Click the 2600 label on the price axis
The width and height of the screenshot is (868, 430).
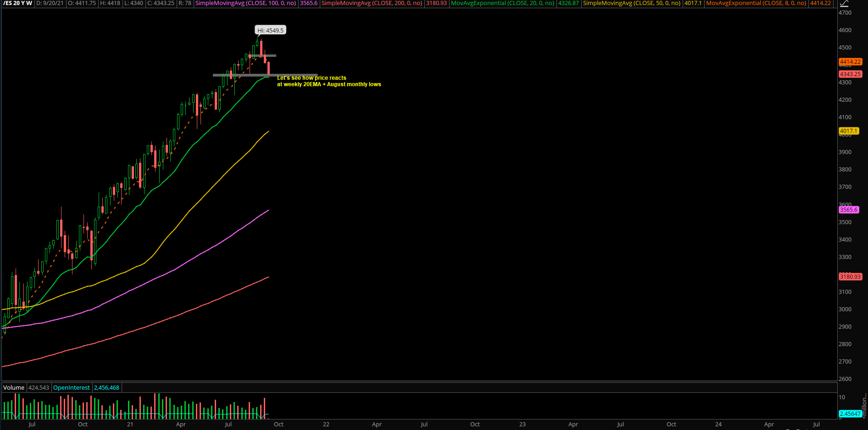[845, 379]
